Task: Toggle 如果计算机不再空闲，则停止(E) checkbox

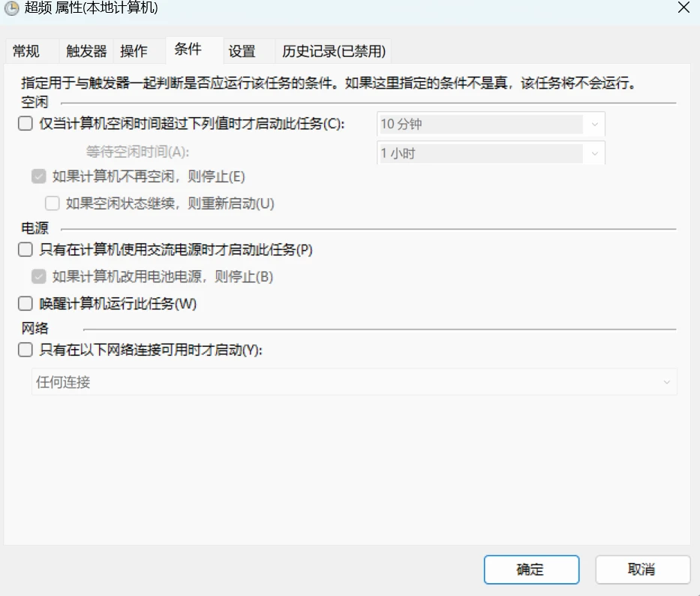Action: click(39, 176)
